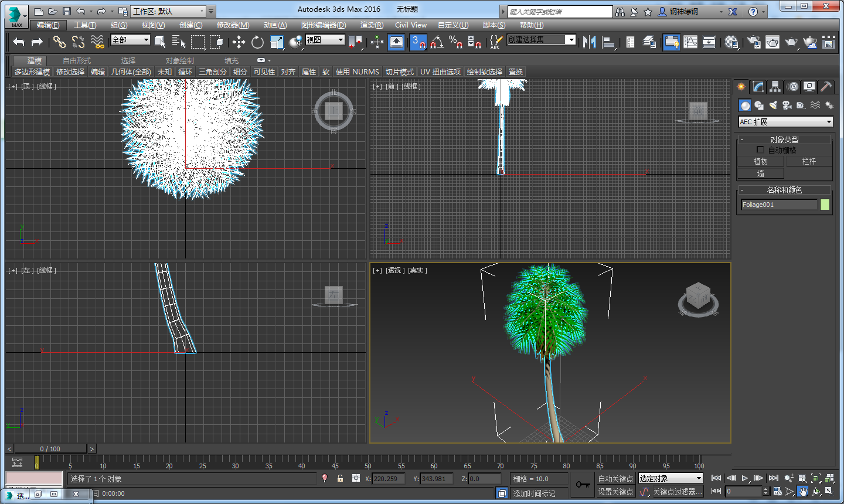The width and height of the screenshot is (844, 504).
Task: Click the 设置关键点 set key button
Action: (615, 492)
